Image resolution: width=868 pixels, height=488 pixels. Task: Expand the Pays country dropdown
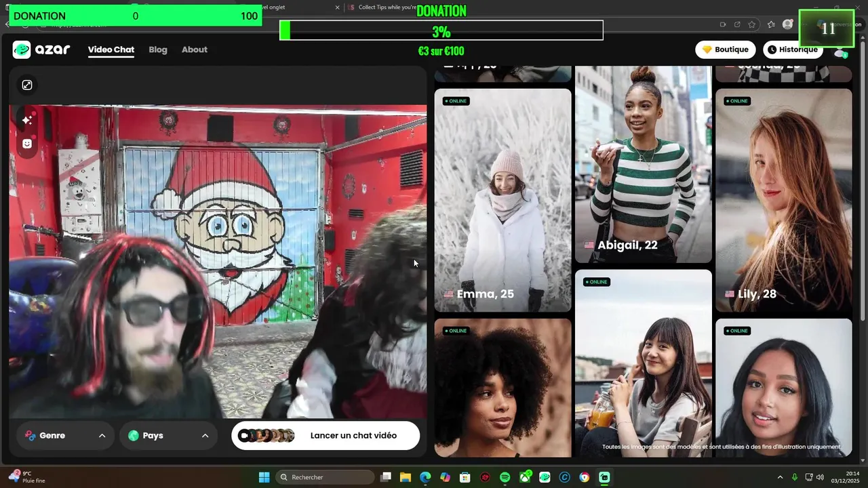[168, 435]
